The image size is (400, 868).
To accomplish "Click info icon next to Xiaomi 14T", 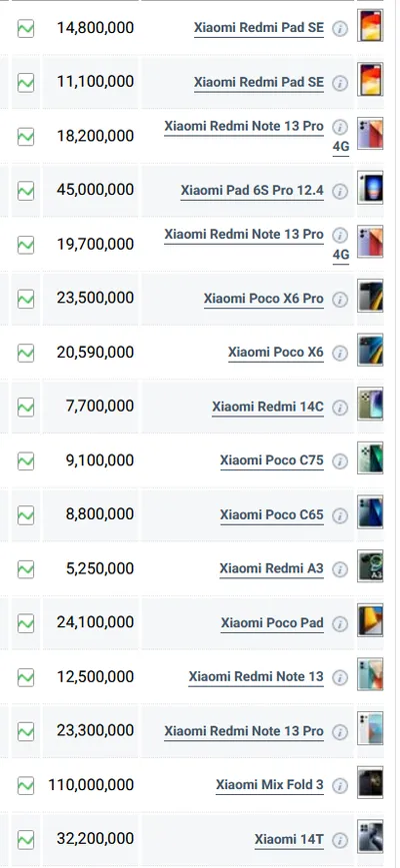I will [340, 840].
